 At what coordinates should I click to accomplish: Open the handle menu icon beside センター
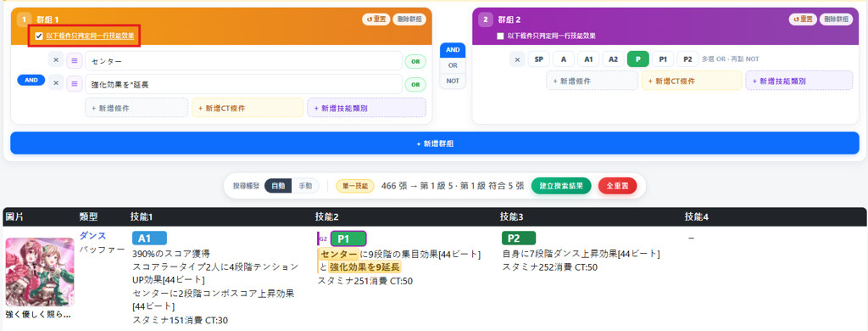(75, 60)
